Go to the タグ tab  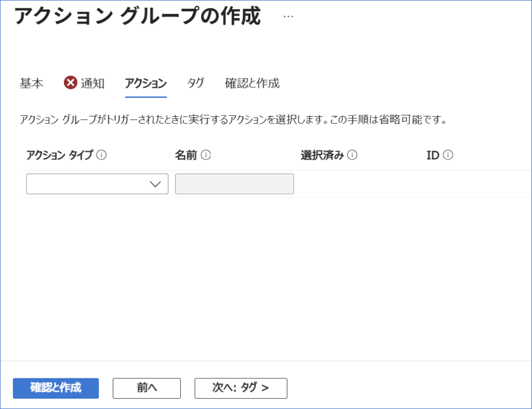tap(195, 83)
